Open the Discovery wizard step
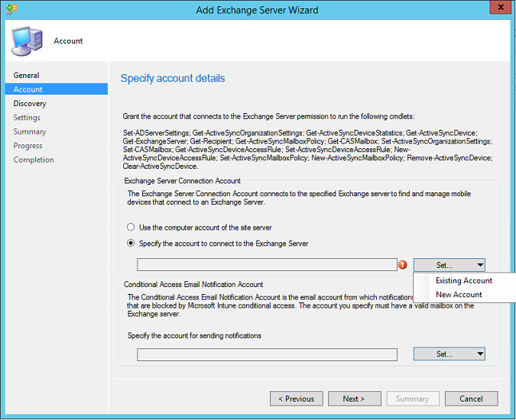 point(30,104)
